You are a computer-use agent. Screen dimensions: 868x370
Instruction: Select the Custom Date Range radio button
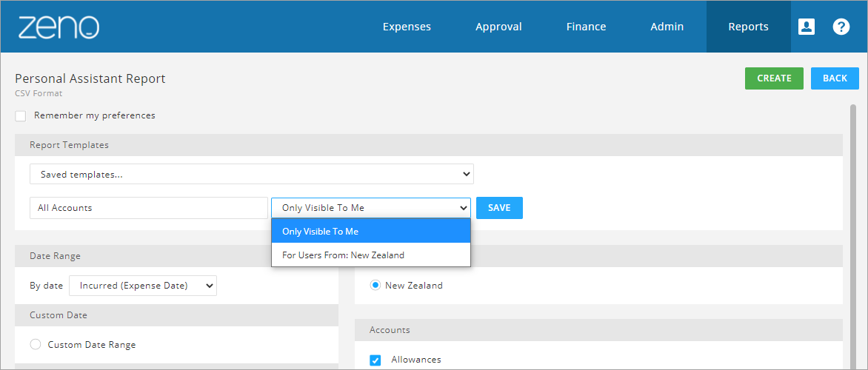(36, 345)
